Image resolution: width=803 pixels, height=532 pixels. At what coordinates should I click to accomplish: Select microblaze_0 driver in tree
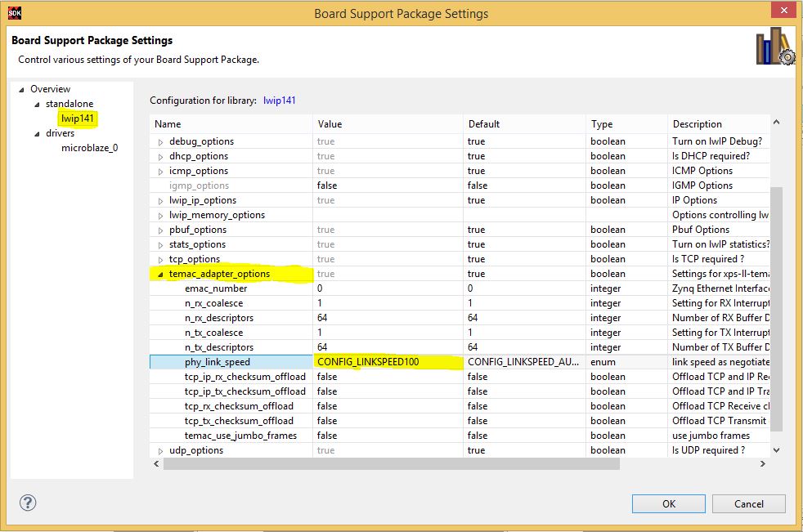(x=90, y=148)
